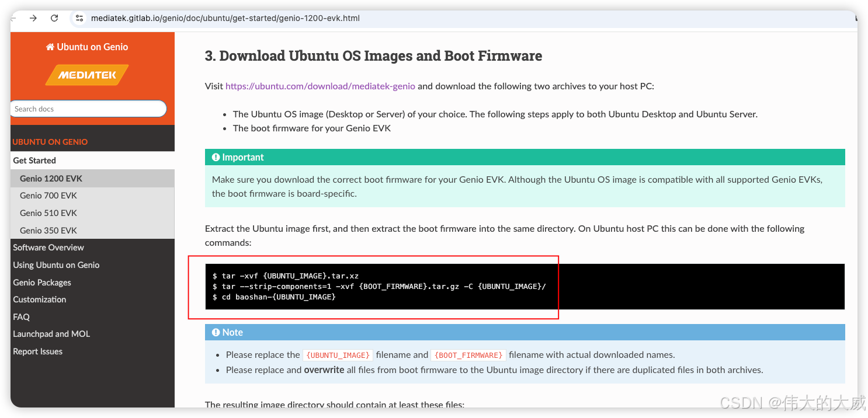Click the Note admonition header
Image resolution: width=868 pixels, height=418 pixels.
[525, 332]
